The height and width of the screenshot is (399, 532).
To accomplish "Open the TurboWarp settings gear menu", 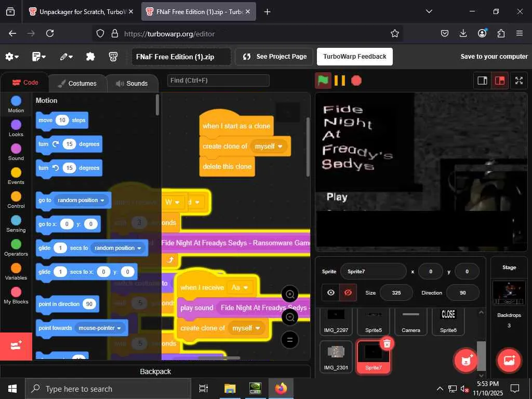I will pos(12,57).
